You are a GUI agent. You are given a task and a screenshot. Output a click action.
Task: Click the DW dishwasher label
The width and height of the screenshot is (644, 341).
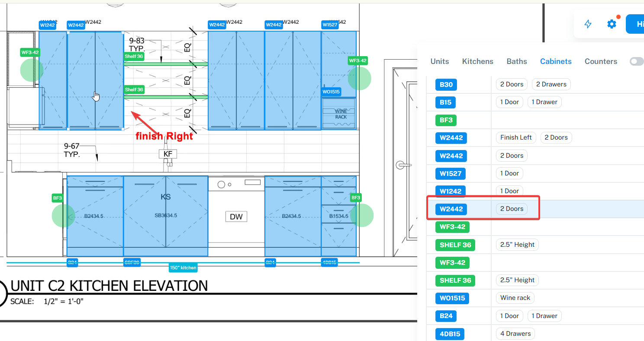tap(236, 217)
